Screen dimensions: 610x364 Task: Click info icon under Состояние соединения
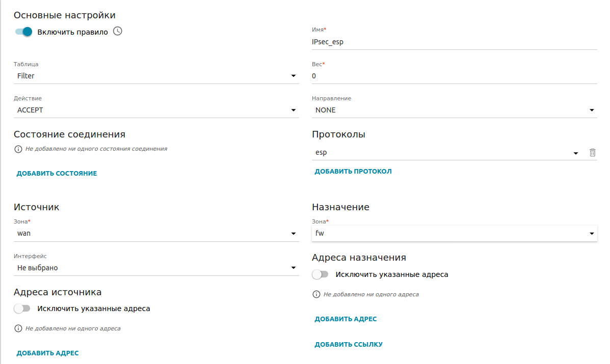pyautogui.click(x=18, y=149)
